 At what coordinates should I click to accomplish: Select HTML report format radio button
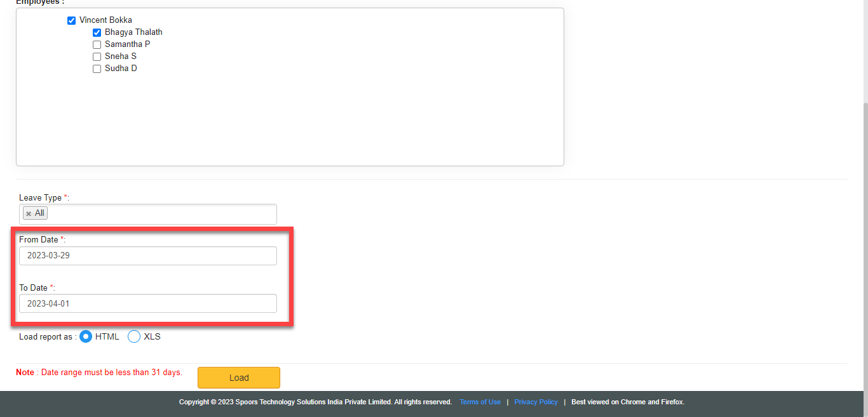pos(85,336)
